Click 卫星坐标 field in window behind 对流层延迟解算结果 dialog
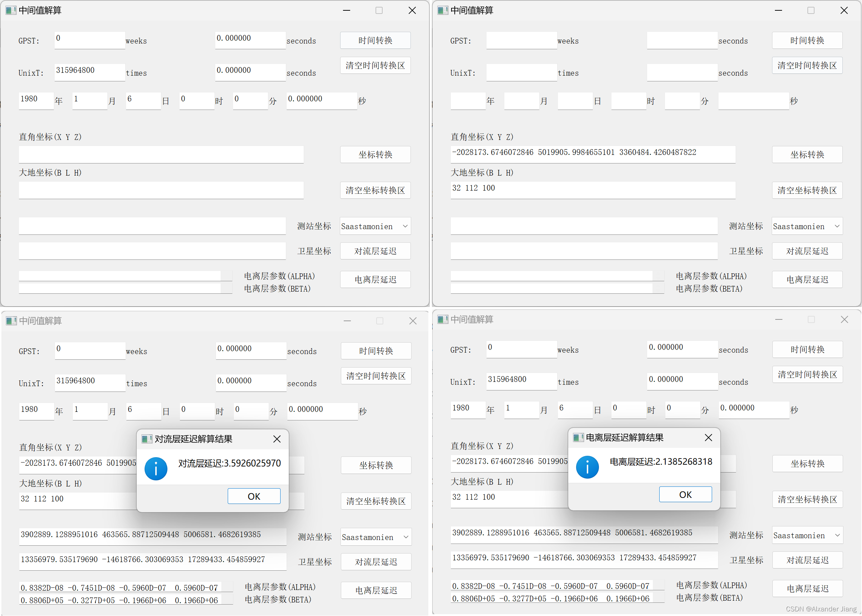 click(x=153, y=562)
